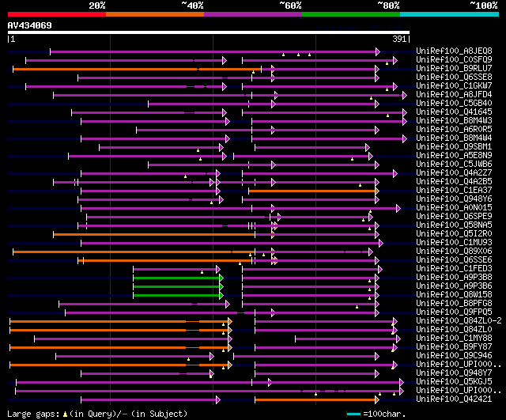The height and width of the screenshot is (420, 506).
Task: Click the UniRef100_A6R0R5 label
Action: (454, 129)
